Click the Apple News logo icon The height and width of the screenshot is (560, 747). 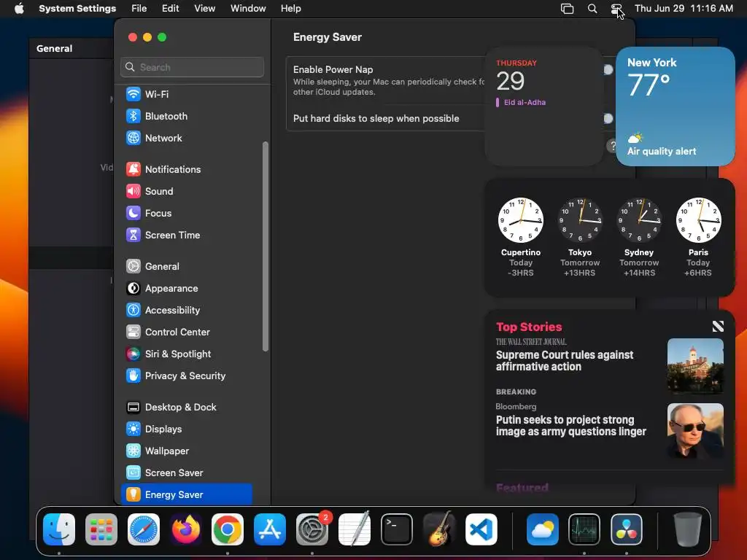[x=718, y=326]
